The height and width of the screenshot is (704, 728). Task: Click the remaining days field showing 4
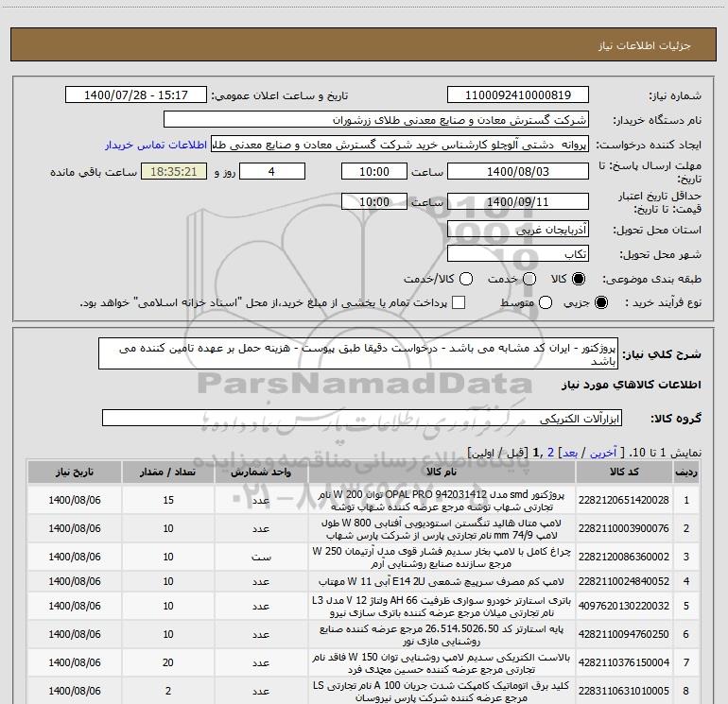pos(272,171)
